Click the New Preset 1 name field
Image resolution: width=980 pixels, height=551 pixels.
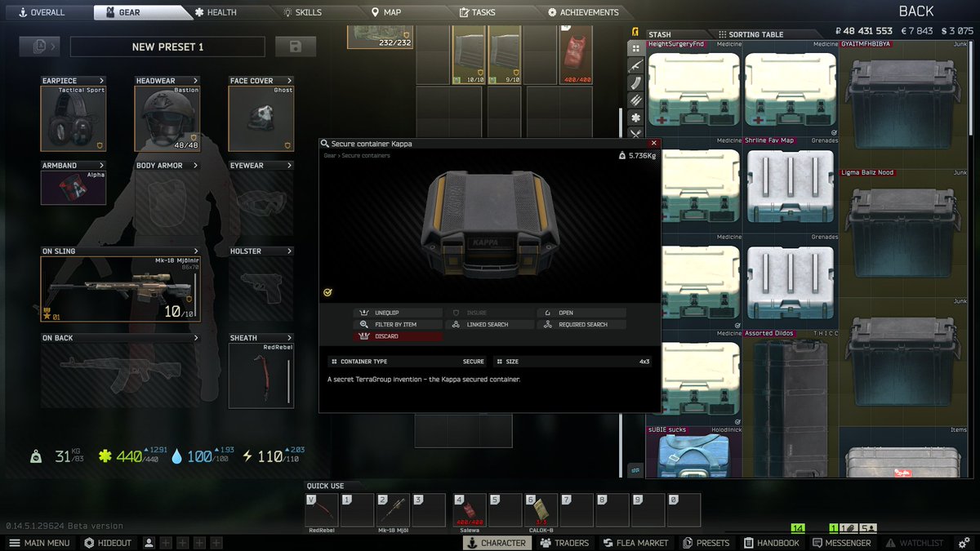[x=167, y=47]
